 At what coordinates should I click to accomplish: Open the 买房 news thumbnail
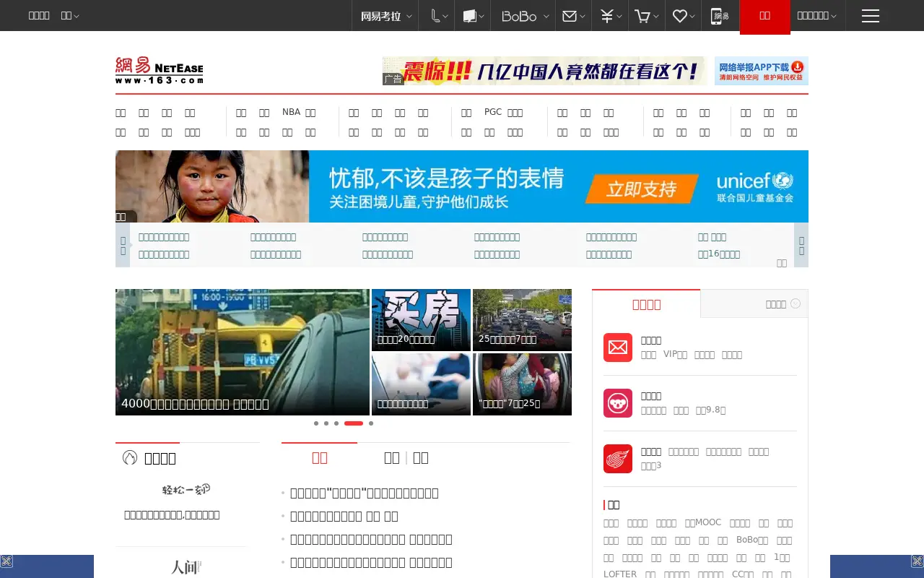[x=421, y=320]
